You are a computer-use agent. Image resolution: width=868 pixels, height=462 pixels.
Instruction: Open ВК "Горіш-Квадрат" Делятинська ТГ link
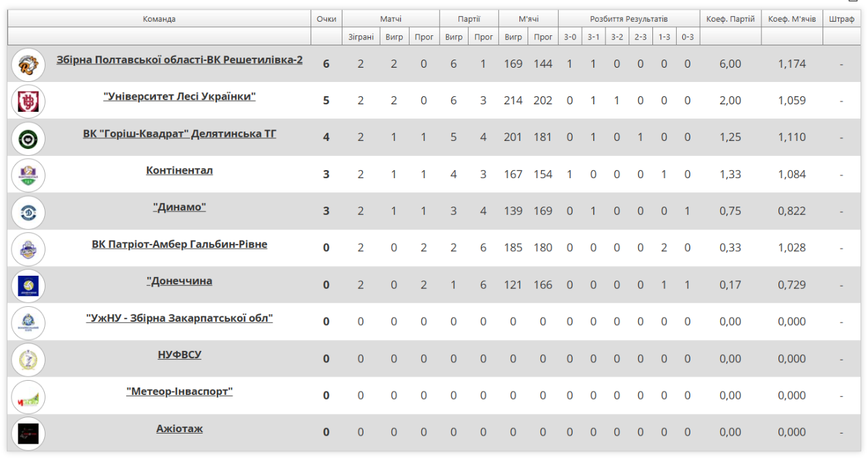click(x=180, y=134)
